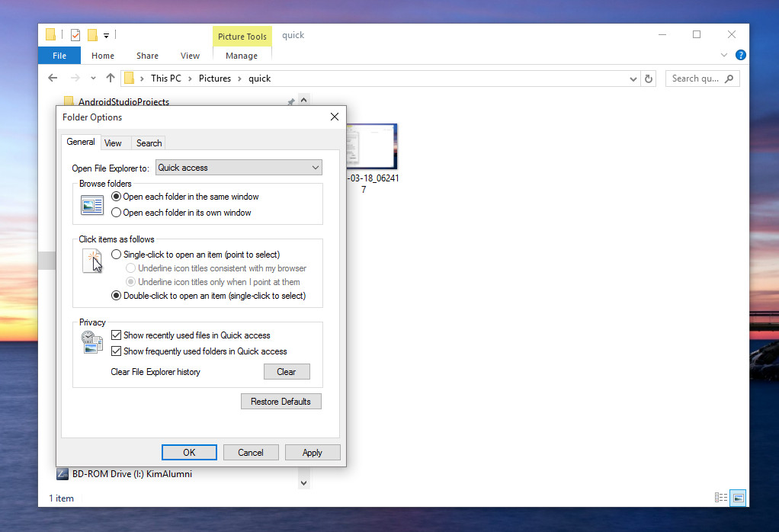Click the Picture Tools contextual tab
Screen dimensions: 779x532
point(242,37)
